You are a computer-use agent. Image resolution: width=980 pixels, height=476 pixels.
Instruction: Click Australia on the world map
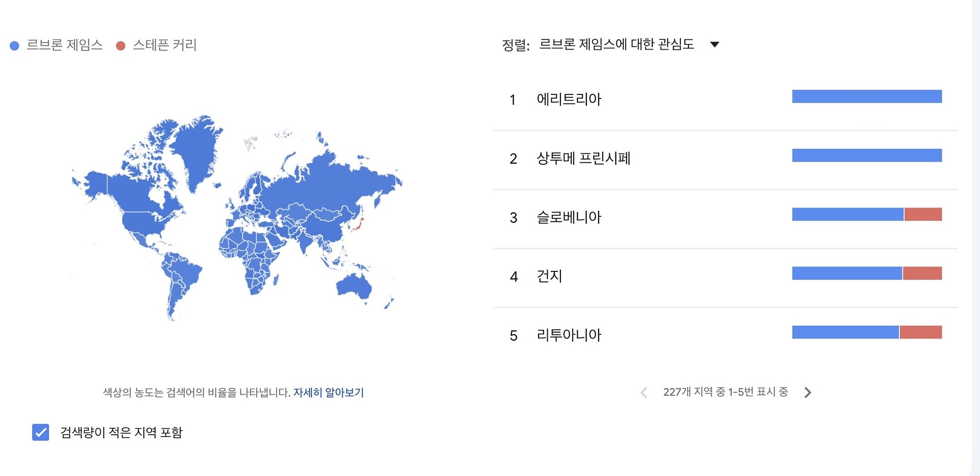354,287
